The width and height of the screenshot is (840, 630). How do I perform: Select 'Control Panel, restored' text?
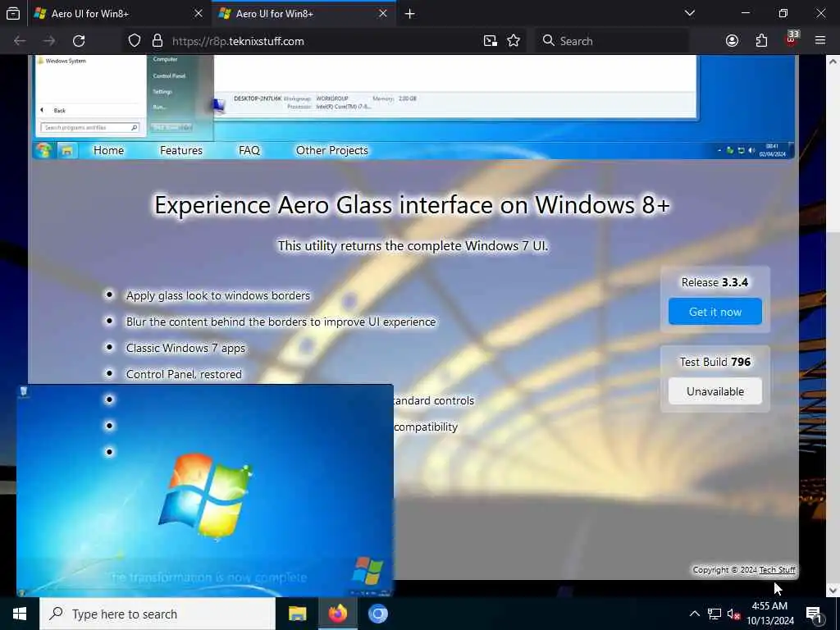tap(184, 374)
